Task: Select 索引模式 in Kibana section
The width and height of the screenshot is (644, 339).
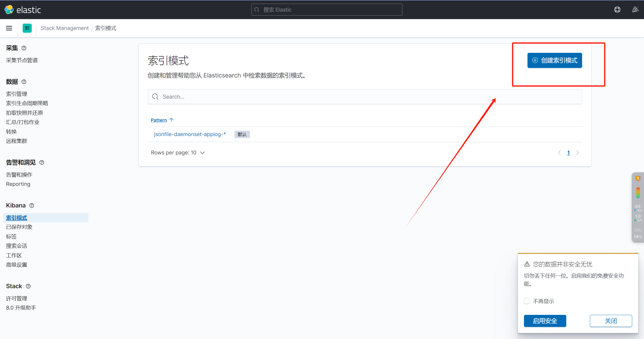Action: (x=17, y=218)
